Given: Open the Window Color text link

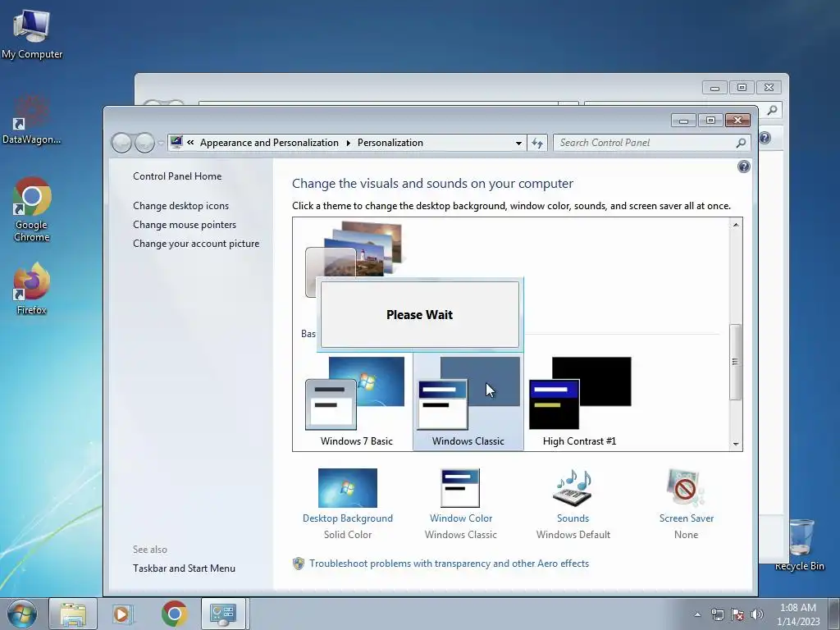Looking at the screenshot, I should coord(461,518).
